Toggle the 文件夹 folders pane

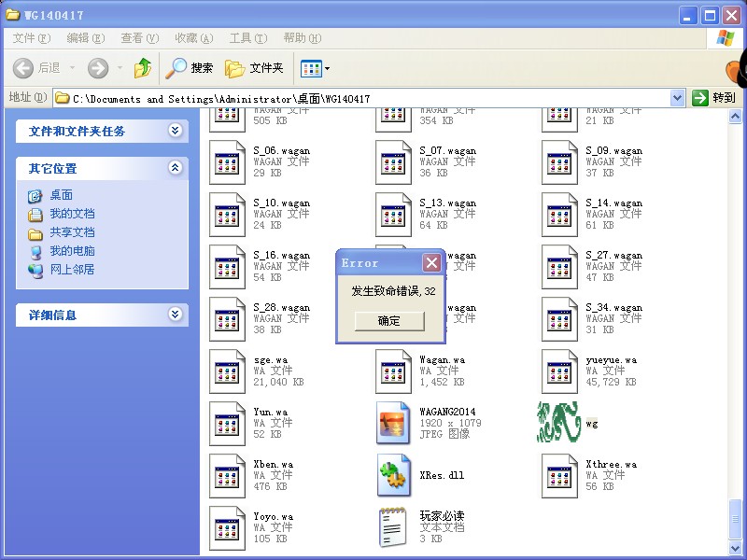(255, 68)
